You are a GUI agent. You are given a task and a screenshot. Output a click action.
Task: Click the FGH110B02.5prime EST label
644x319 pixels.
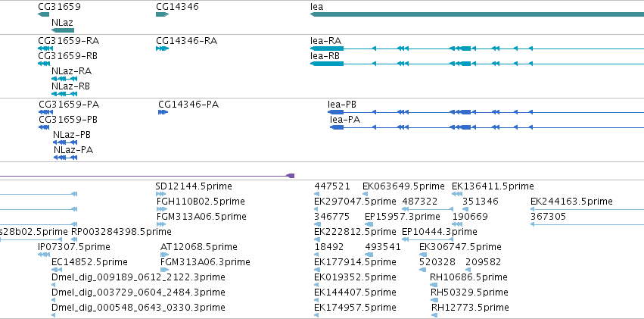coord(201,202)
